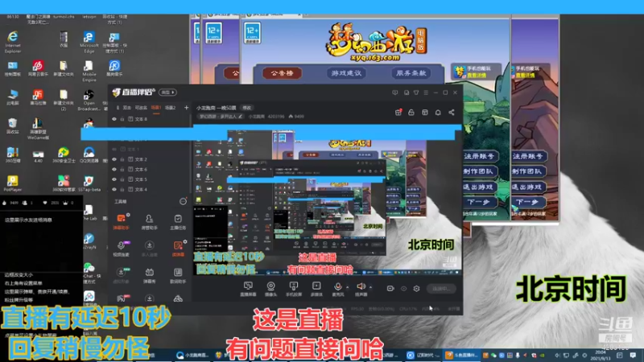
Task: Toggle visibility eye of 文本 6 layer
Action: tap(114, 169)
